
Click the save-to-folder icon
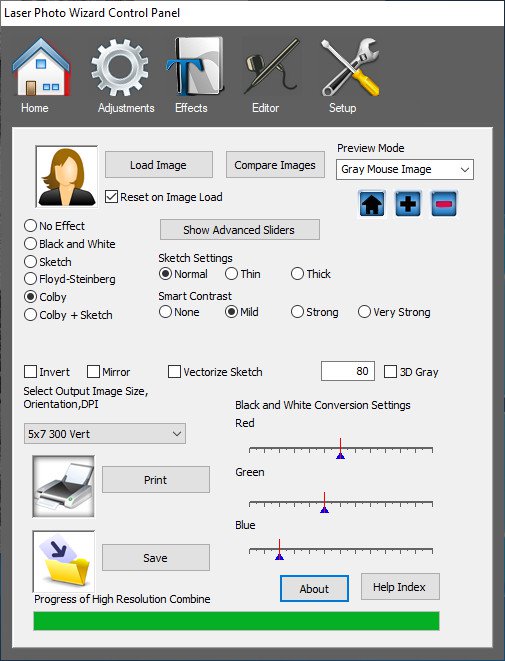(x=64, y=562)
